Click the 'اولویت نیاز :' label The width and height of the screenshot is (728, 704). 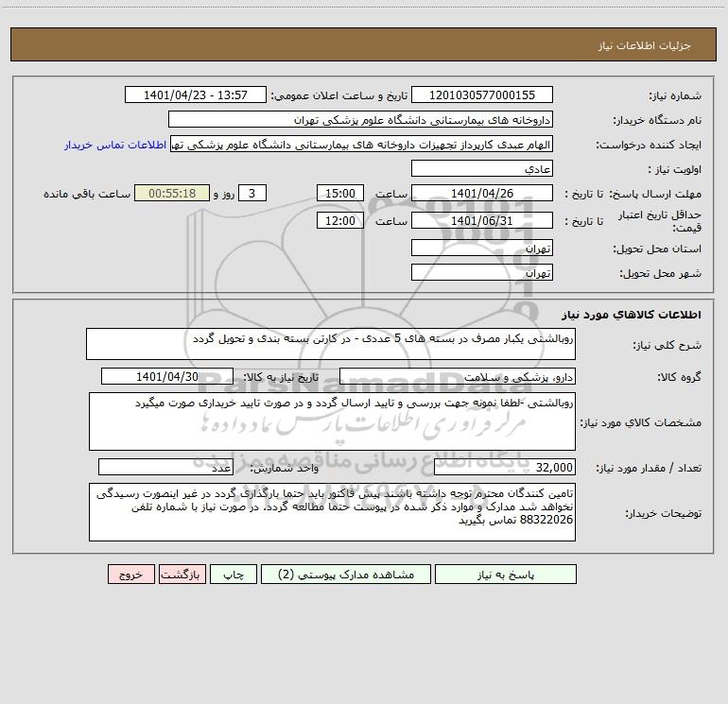(x=675, y=169)
